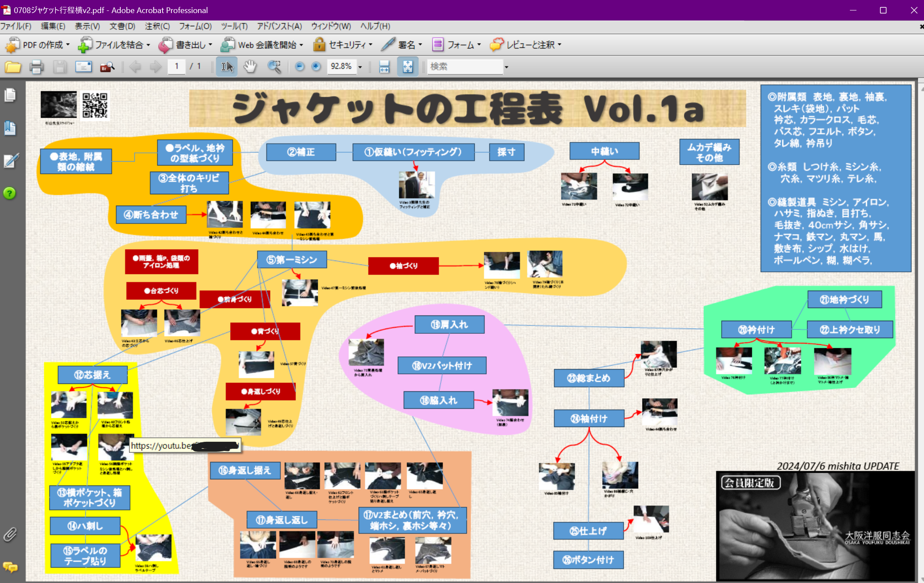This screenshot has height=583, width=924.
Task: Click the Zoom out minus icon
Action: click(x=299, y=67)
